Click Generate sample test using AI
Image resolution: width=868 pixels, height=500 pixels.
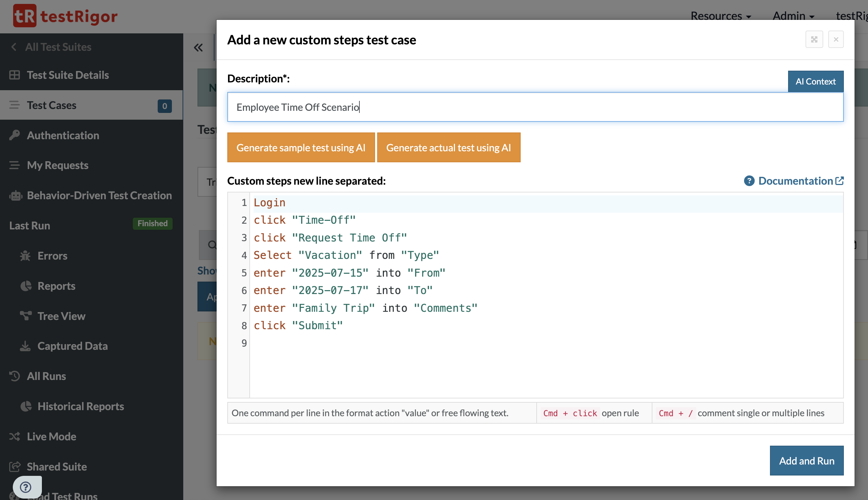(x=301, y=147)
